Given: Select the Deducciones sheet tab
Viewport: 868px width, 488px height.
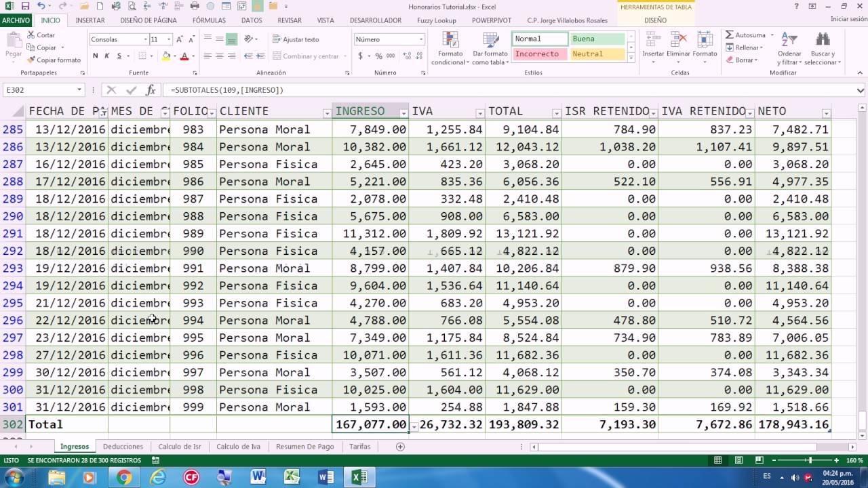Looking at the screenshot, I should tap(123, 447).
